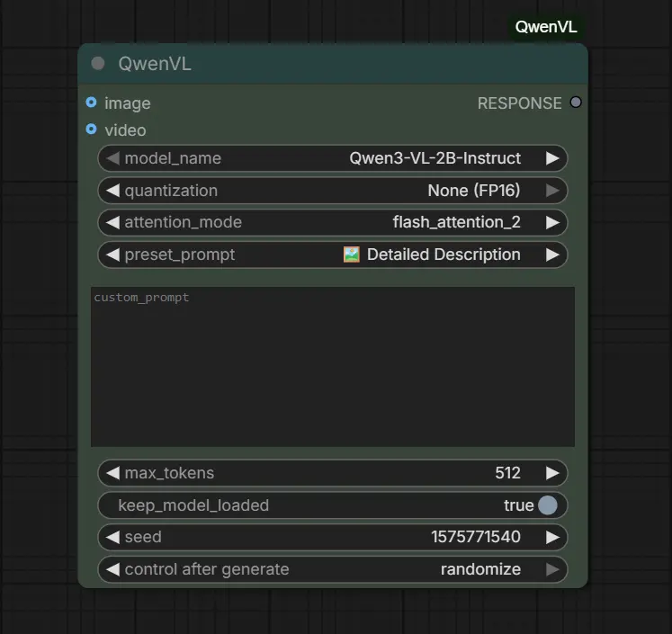Click the RESPONSE output connector dot
The width and height of the screenshot is (672, 634).
click(x=576, y=103)
